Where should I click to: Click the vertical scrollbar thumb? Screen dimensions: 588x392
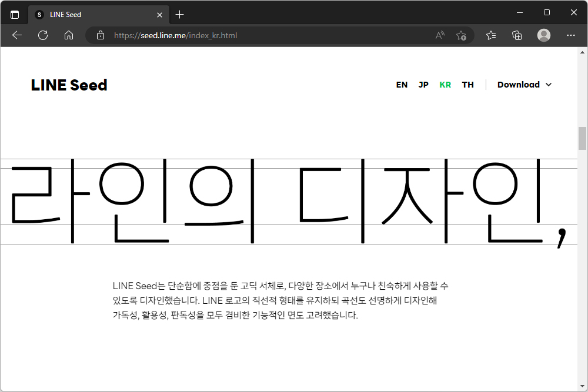582,138
